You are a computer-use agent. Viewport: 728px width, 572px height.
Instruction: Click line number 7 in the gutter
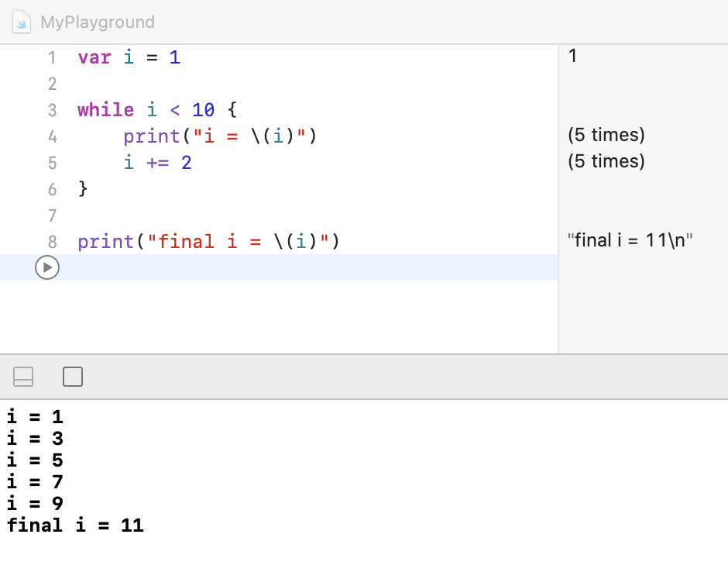[52, 216]
